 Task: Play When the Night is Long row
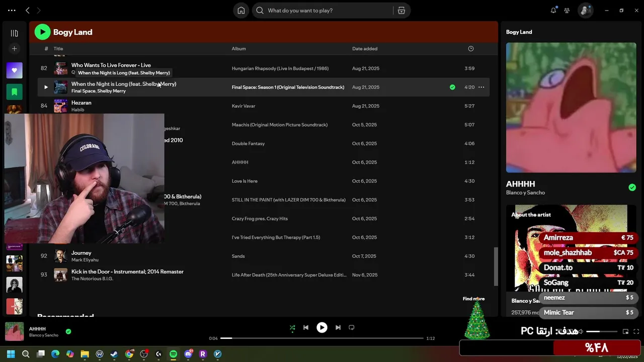[46, 87]
